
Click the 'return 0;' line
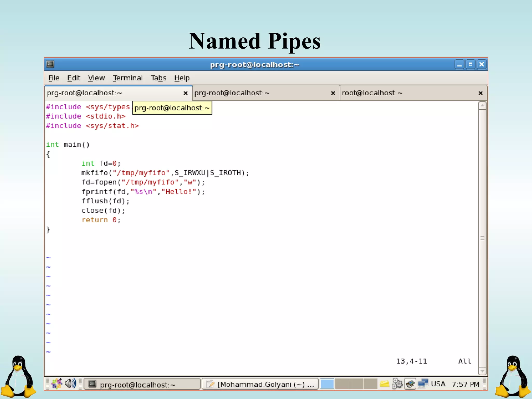pyautogui.click(x=101, y=220)
